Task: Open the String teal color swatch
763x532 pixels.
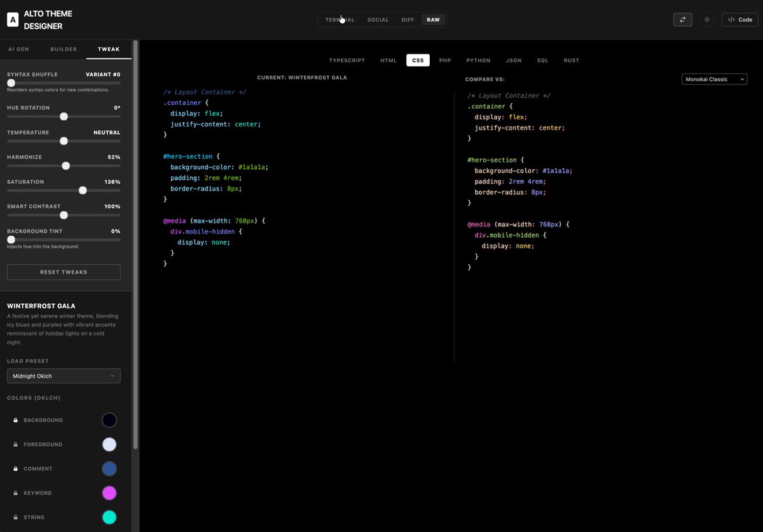Action: [x=109, y=517]
